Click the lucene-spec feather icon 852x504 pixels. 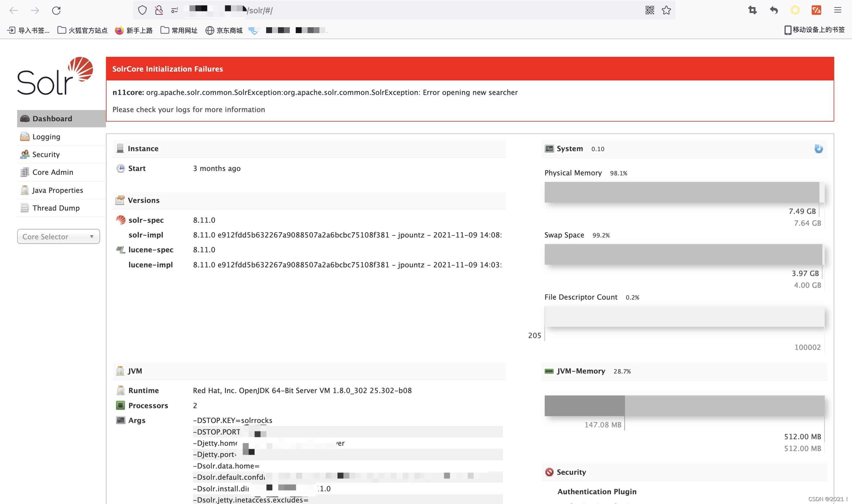[121, 250]
